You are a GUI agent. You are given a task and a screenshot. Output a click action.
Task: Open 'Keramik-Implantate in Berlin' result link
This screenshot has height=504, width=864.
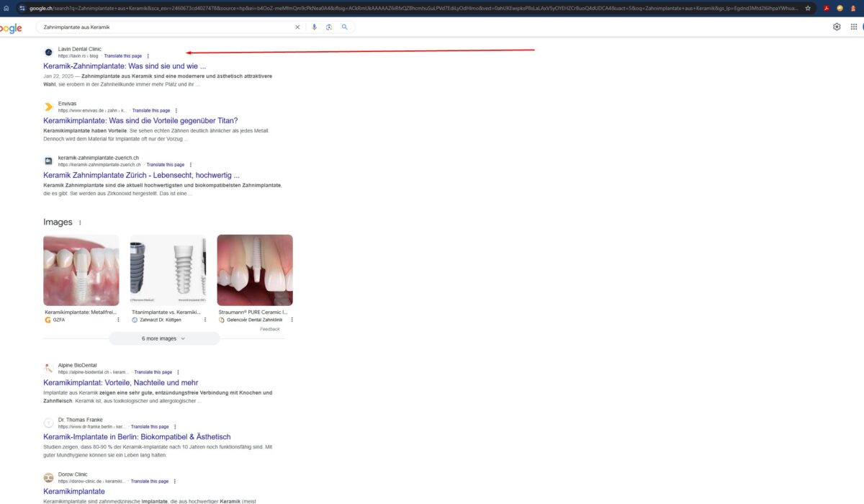click(137, 437)
